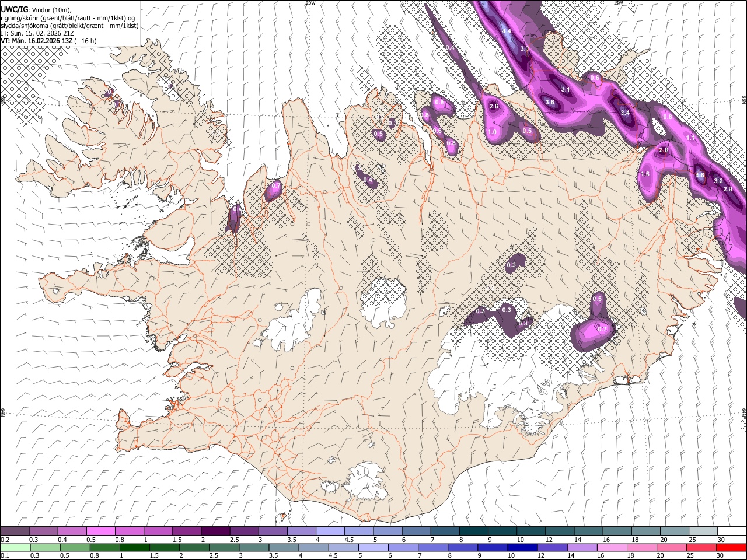Screen dimensions: 747x560
Task: Click the '4.4' precipitation value on the map
Action: pyautogui.click(x=507, y=31)
